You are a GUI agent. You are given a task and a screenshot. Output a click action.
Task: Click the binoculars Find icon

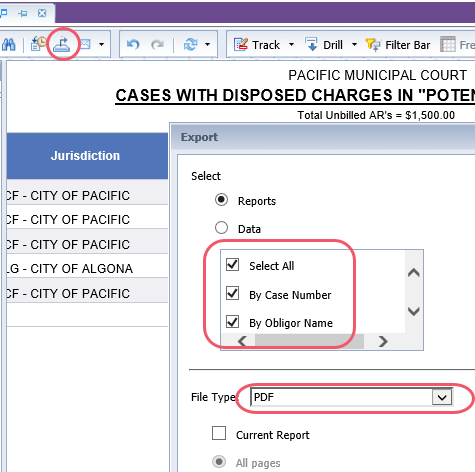click(8, 44)
